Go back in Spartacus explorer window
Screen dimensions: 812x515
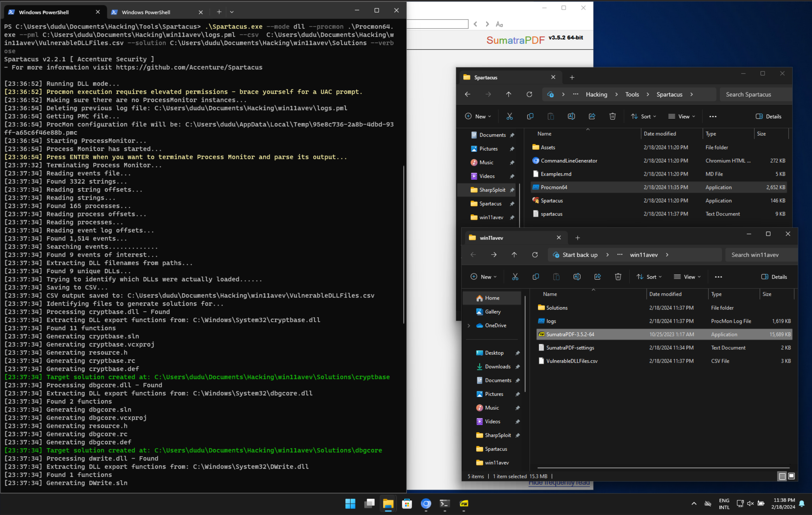click(468, 94)
